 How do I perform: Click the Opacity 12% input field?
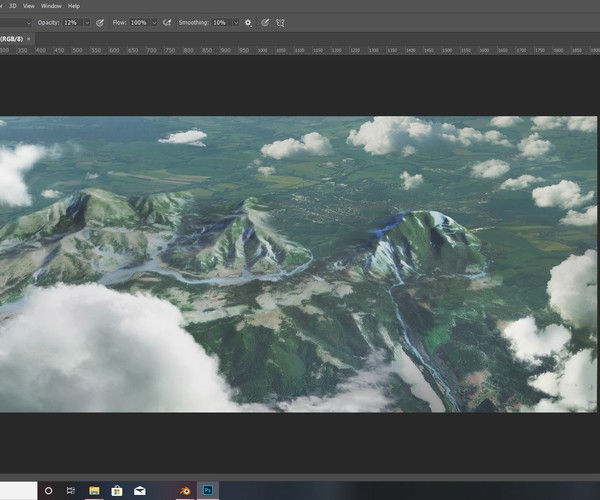pos(73,23)
